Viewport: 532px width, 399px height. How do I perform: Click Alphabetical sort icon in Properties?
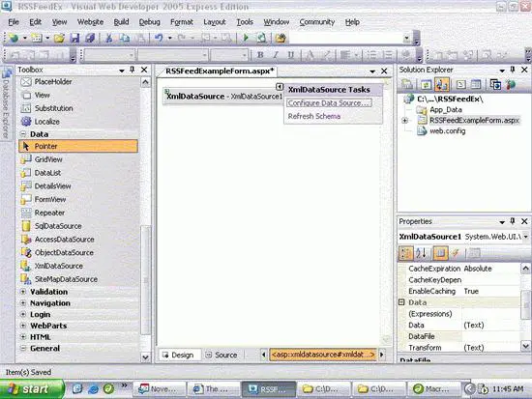(422, 253)
